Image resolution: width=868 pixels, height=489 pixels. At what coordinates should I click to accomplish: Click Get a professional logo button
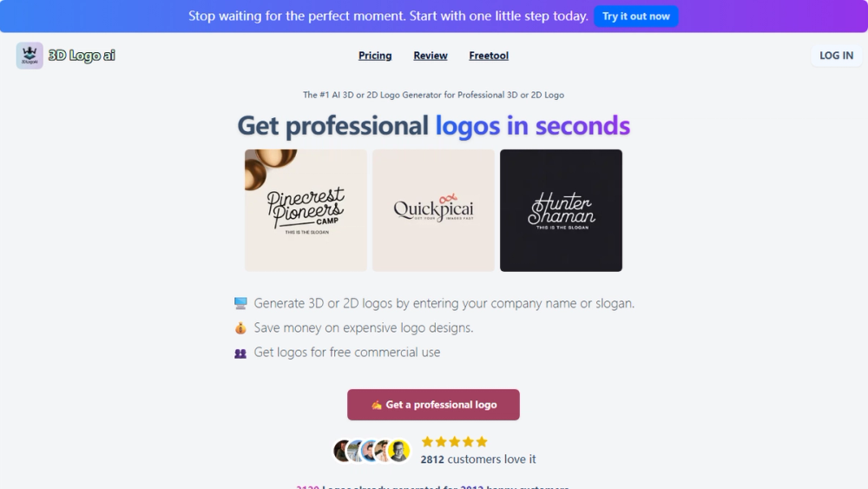[433, 405]
